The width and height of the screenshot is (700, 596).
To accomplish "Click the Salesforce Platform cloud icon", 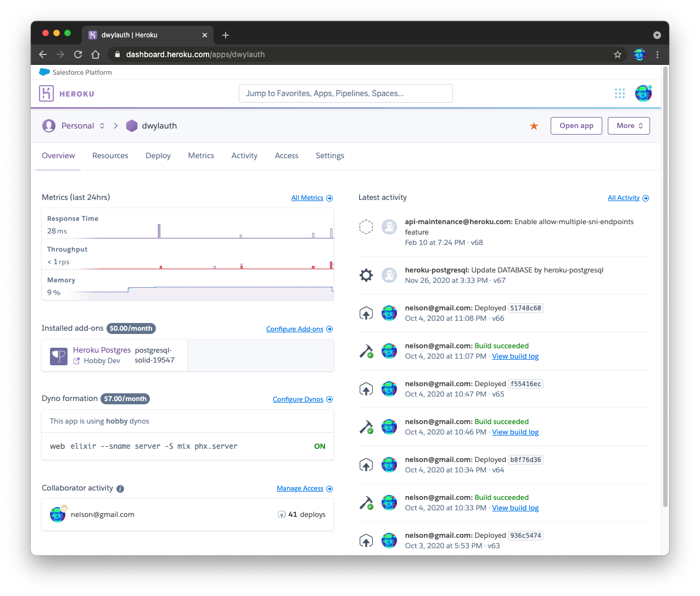I will tap(44, 72).
